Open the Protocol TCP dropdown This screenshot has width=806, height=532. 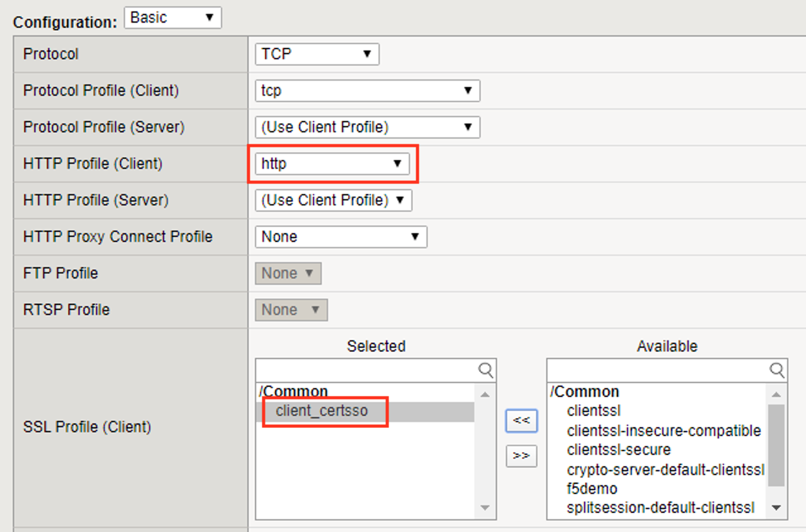pyautogui.click(x=317, y=54)
